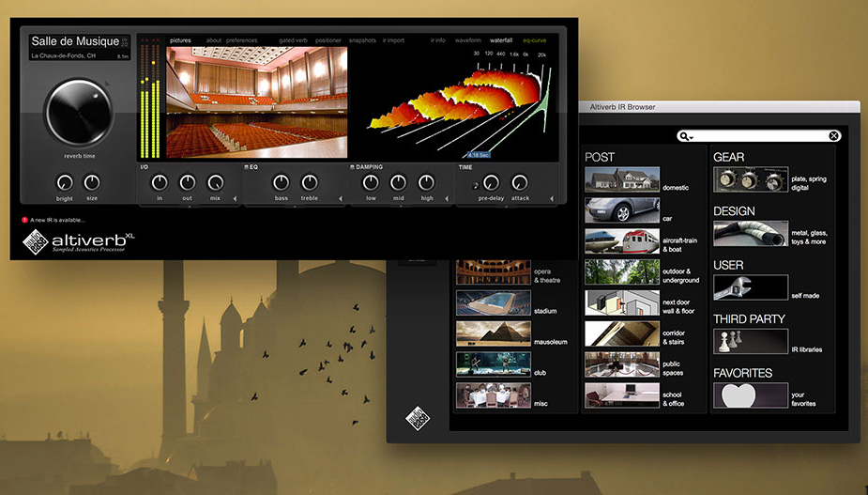This screenshot has height=495, width=868.
Task: Open the pictures tab
Action: point(180,40)
